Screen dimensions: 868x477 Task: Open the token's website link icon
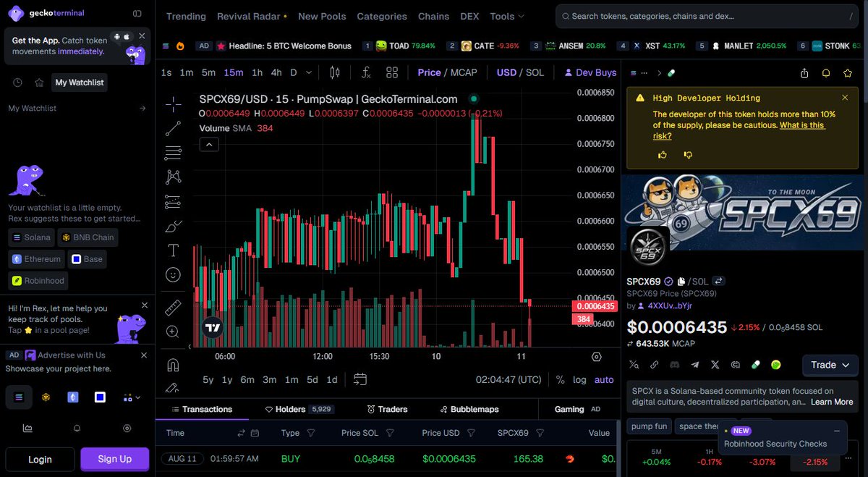coord(655,365)
